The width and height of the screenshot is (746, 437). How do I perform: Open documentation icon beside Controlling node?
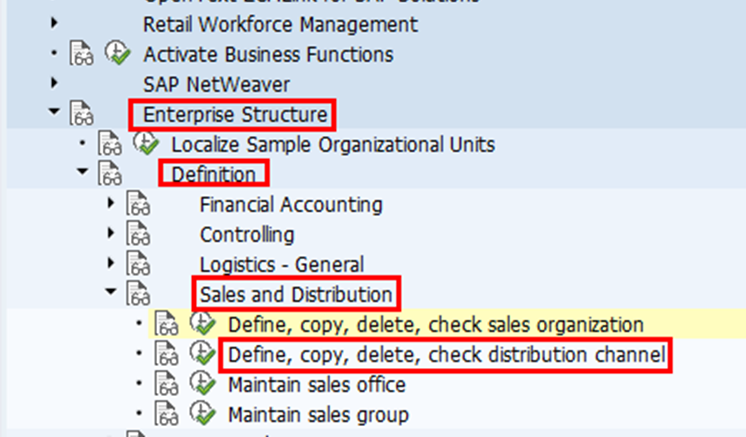[x=137, y=235]
